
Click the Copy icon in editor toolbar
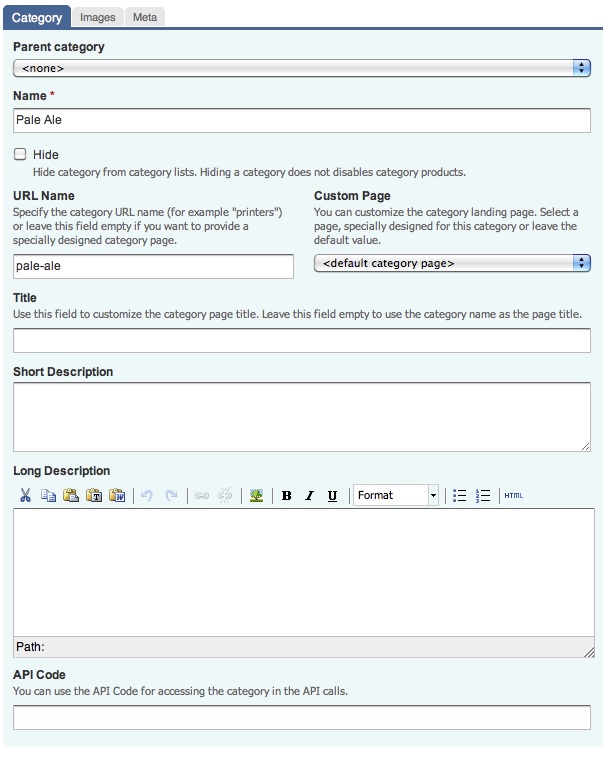coord(48,495)
